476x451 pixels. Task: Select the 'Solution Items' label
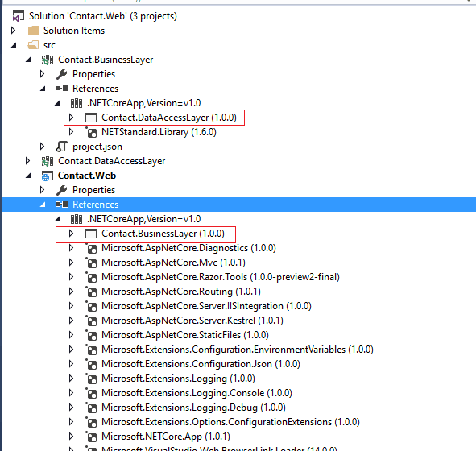pyautogui.click(x=74, y=31)
